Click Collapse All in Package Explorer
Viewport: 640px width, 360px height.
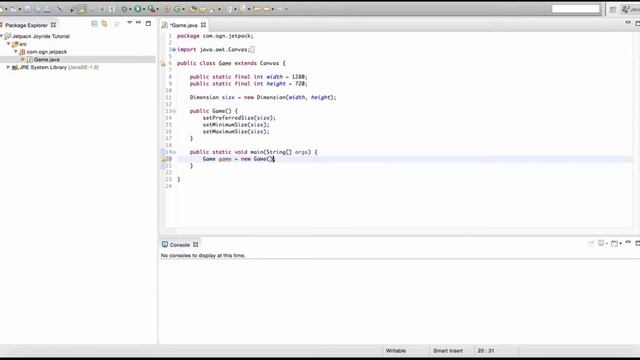point(94,24)
